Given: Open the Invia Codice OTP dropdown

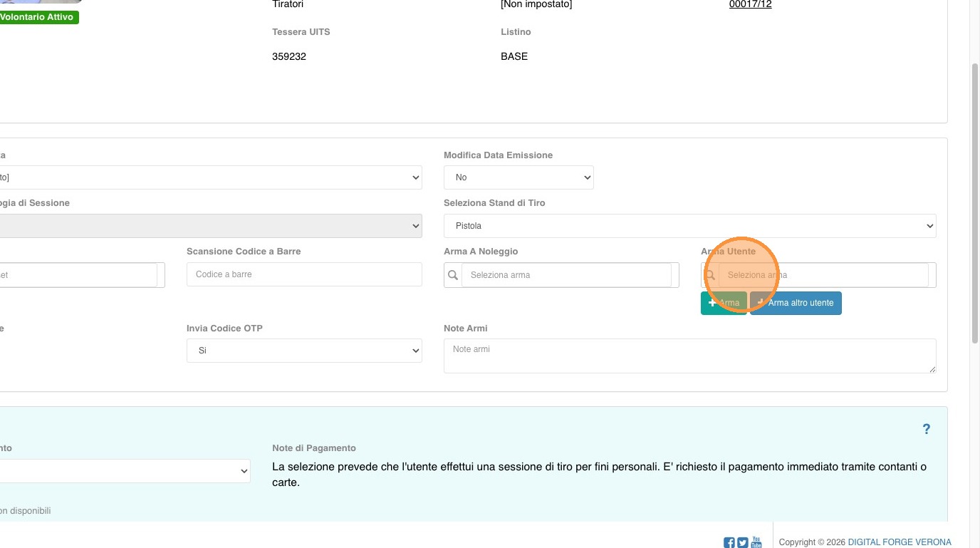Looking at the screenshot, I should (304, 351).
